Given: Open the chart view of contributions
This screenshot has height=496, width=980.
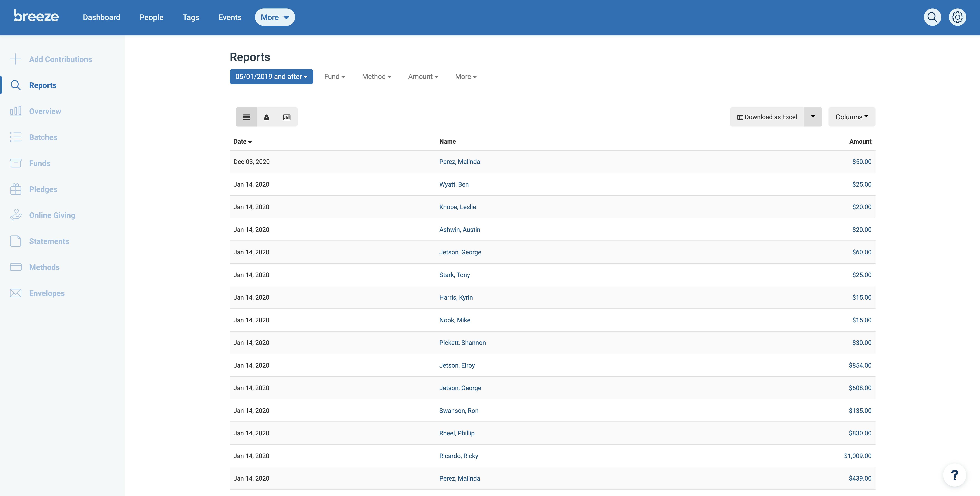Looking at the screenshot, I should point(286,117).
